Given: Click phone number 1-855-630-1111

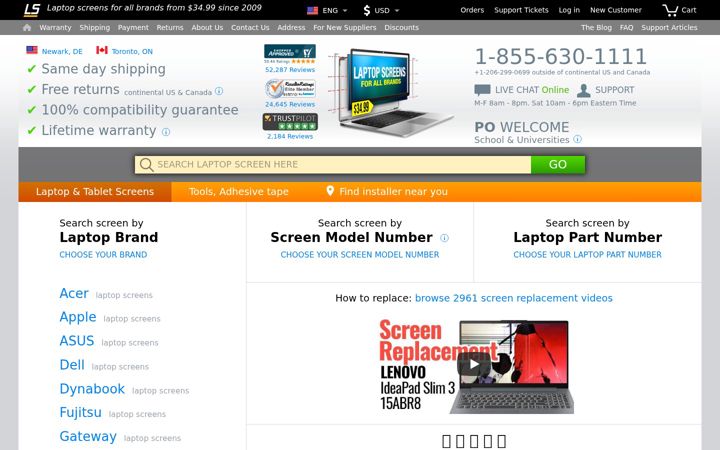Looking at the screenshot, I should (x=561, y=56).
